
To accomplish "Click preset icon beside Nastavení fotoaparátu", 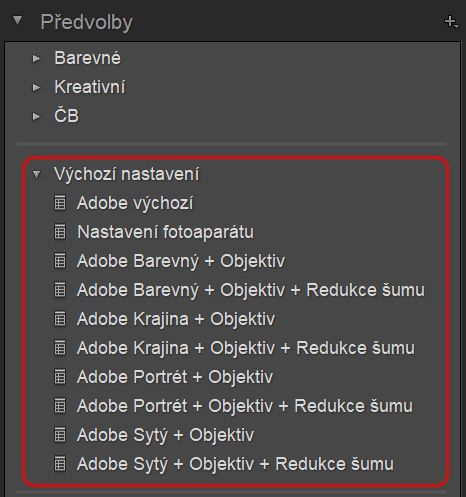I will tap(60, 232).
